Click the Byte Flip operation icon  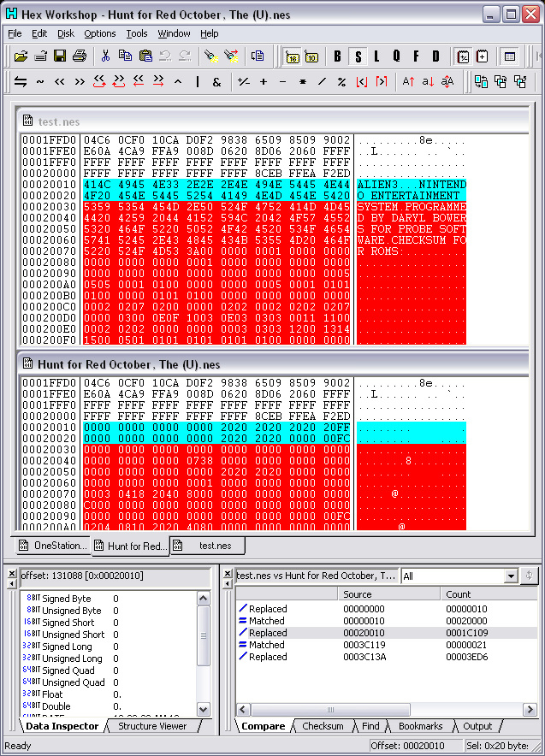[x=21, y=82]
